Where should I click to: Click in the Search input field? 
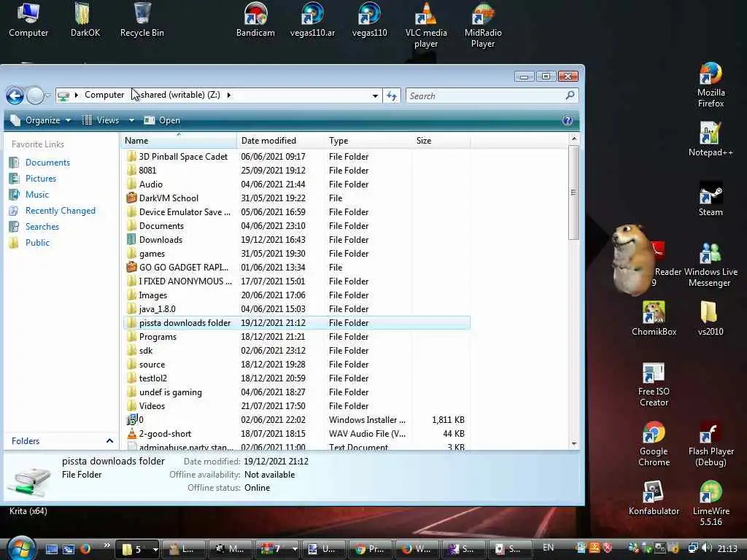tap(485, 96)
